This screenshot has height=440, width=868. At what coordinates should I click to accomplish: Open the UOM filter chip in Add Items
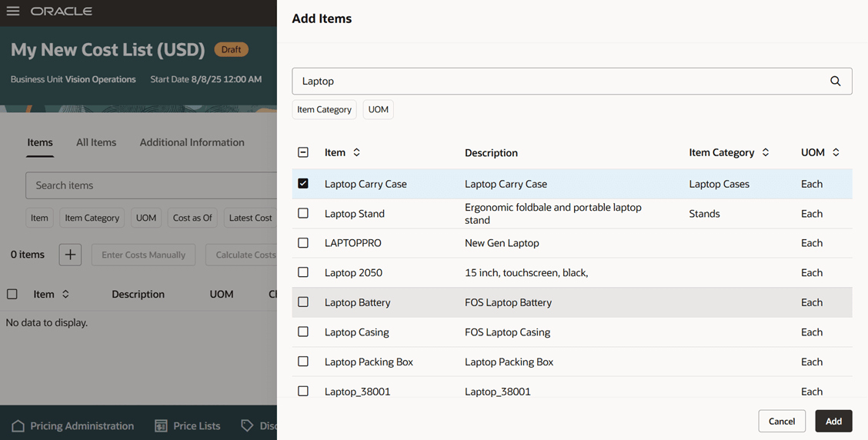(378, 109)
